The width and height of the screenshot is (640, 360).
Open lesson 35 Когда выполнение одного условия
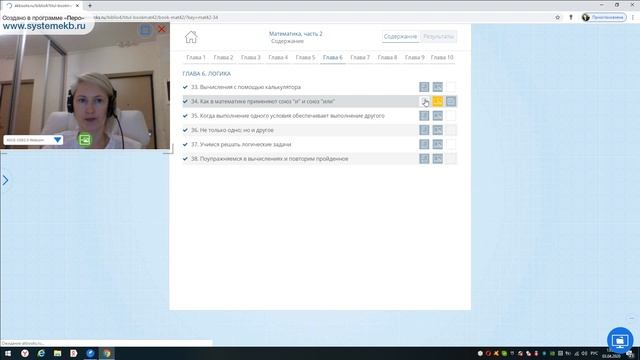[288, 116]
